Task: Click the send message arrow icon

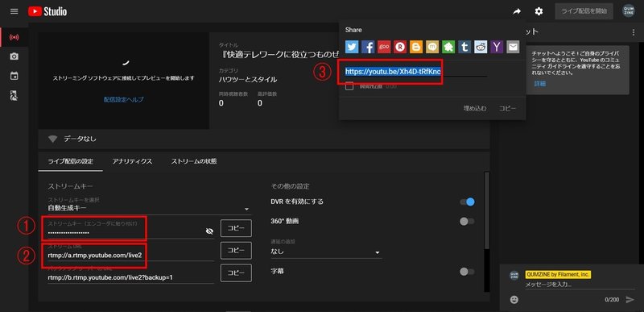Action: [630, 300]
